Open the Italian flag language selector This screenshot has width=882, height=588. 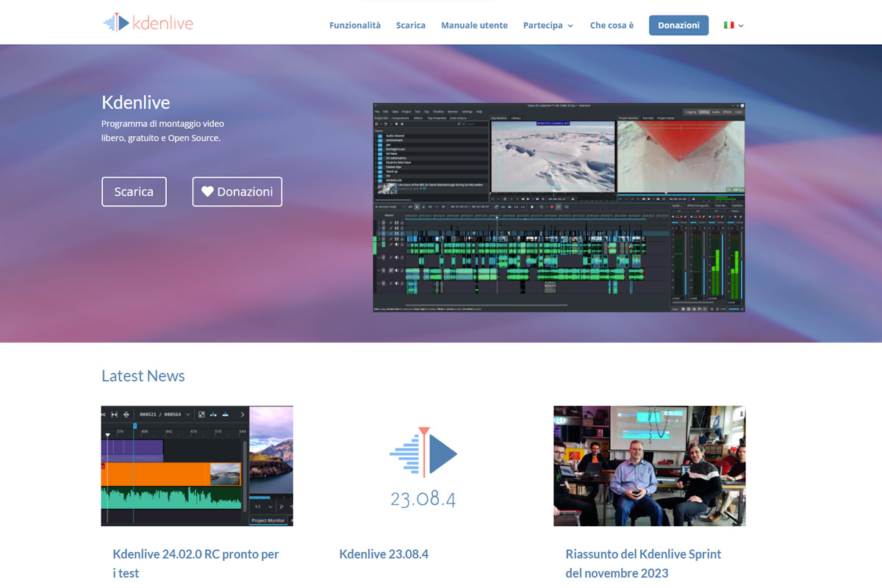click(734, 25)
